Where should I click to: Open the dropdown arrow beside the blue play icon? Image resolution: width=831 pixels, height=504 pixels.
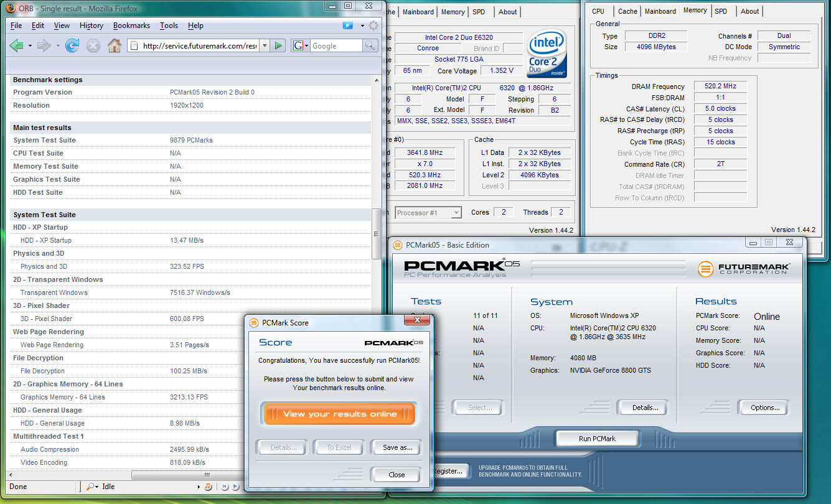362,26
